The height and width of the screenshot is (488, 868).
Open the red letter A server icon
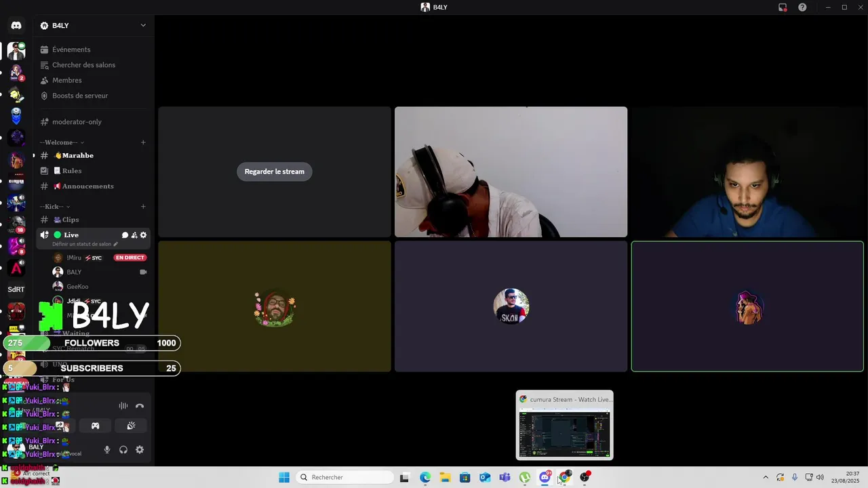coord(16,268)
